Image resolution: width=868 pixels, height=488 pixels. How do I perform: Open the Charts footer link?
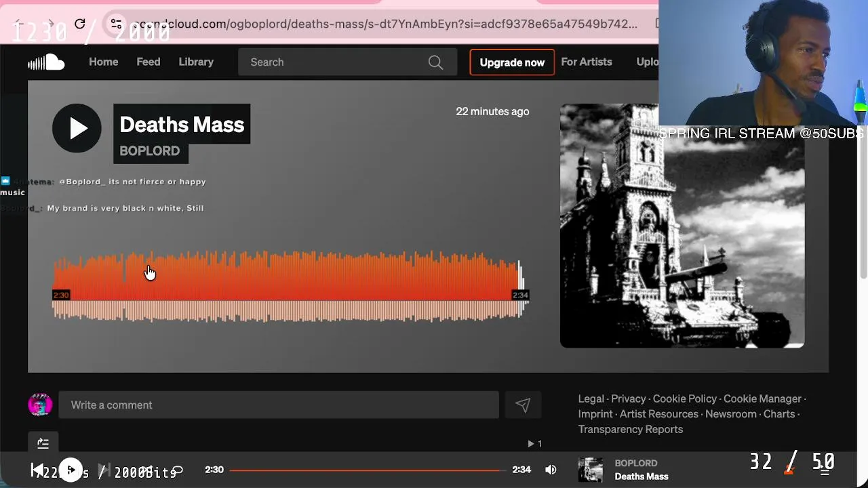click(779, 414)
